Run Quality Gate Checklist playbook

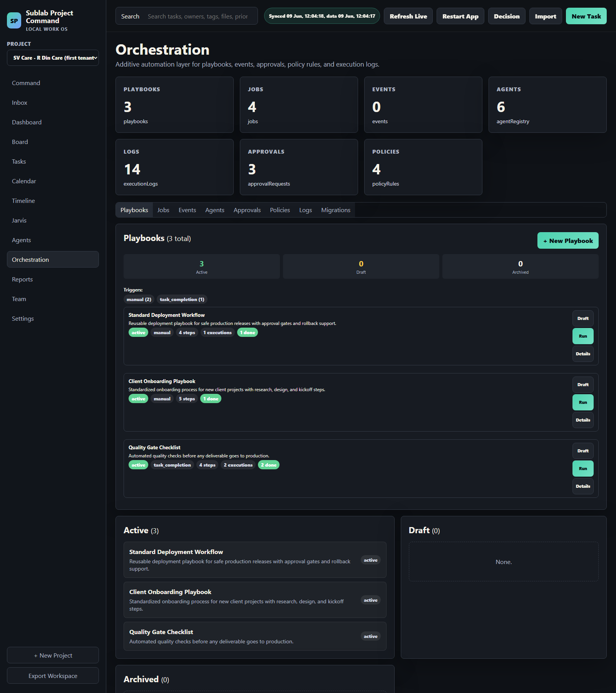583,469
